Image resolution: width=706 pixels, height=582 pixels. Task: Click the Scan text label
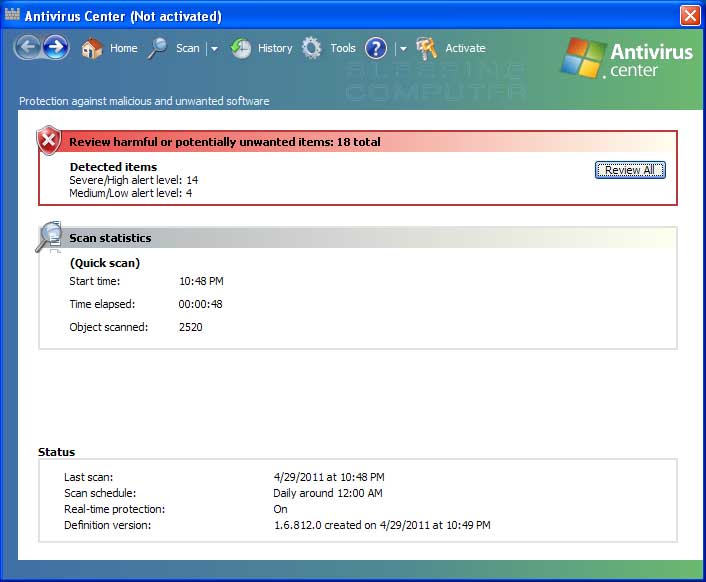pos(187,48)
